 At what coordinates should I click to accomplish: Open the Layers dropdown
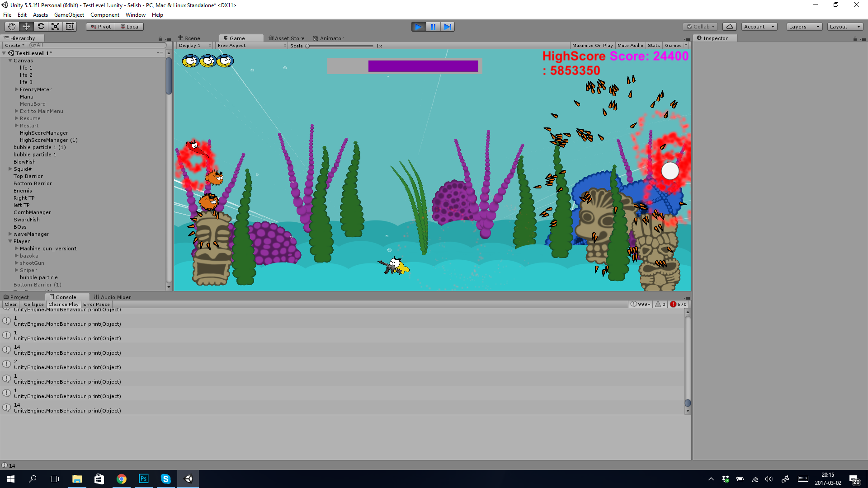(x=804, y=27)
